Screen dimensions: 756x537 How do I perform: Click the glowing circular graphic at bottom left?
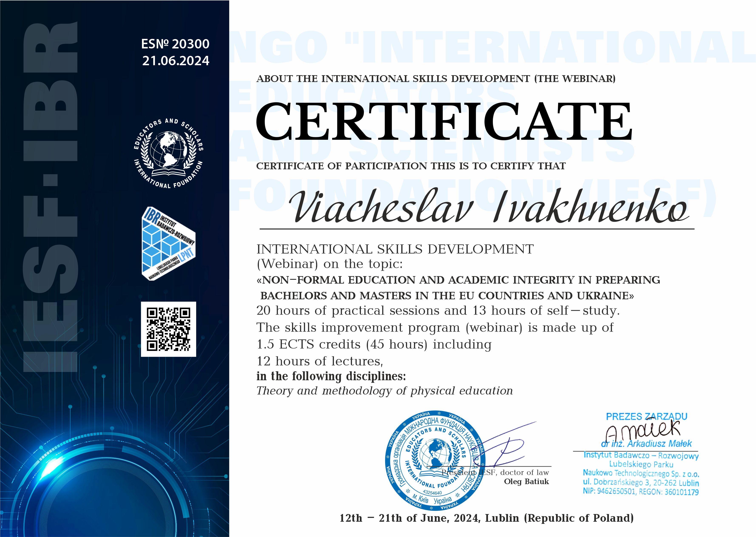(x=99, y=489)
